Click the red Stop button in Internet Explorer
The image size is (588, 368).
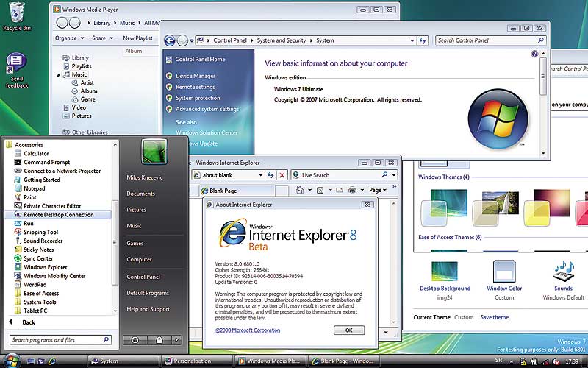(282, 175)
